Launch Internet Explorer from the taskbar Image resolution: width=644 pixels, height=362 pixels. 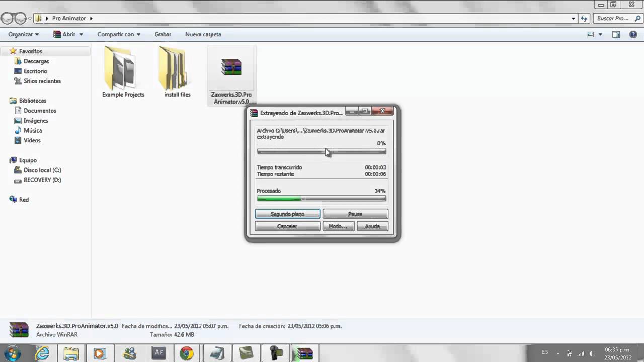point(42,353)
